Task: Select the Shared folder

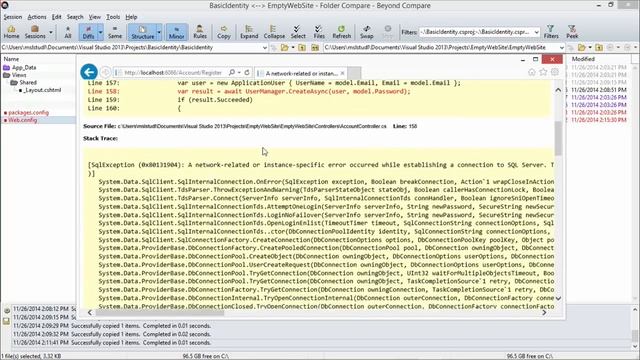Action: [x=28, y=82]
